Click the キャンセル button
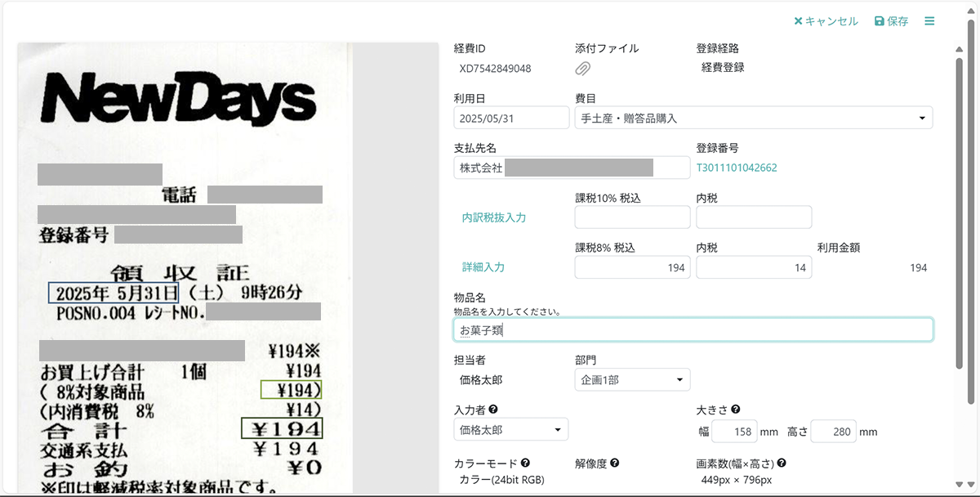This screenshot has width=980, height=497. pyautogui.click(x=826, y=21)
